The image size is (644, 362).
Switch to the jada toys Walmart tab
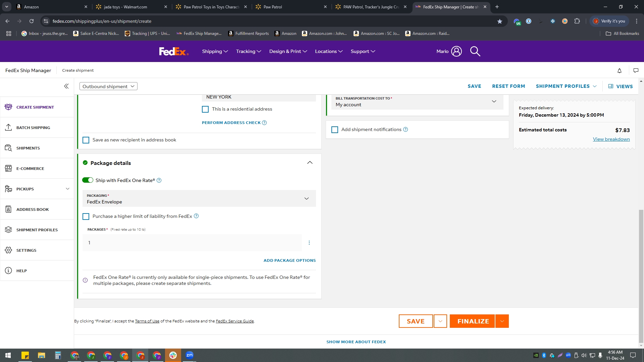(131, 7)
